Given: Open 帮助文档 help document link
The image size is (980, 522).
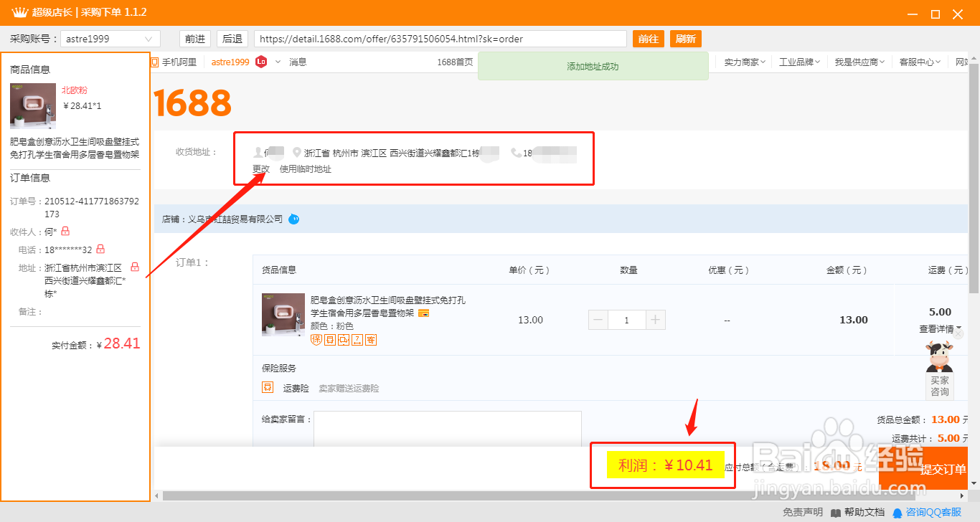Looking at the screenshot, I should click(864, 513).
